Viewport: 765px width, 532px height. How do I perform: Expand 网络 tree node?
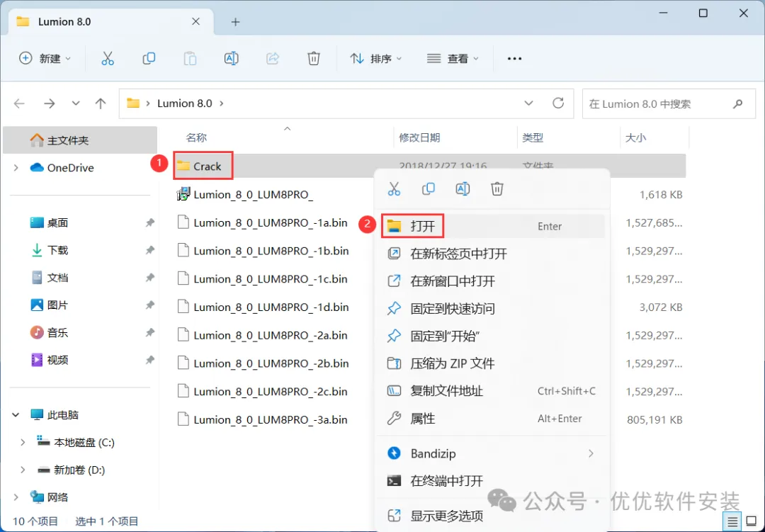pyautogui.click(x=16, y=497)
